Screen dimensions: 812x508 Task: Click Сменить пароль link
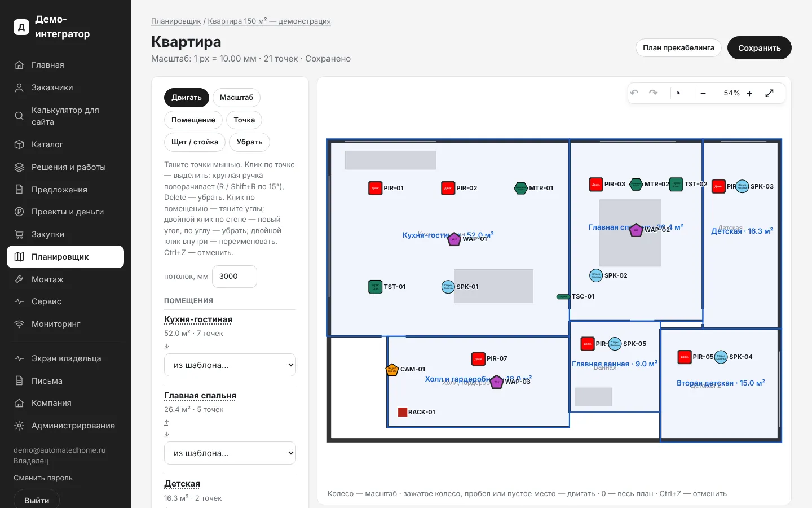click(43, 478)
